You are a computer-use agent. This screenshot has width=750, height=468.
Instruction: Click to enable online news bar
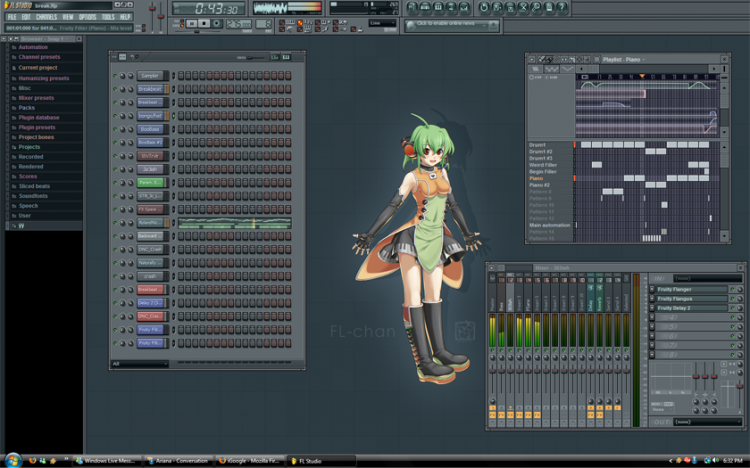pyautogui.click(x=451, y=25)
